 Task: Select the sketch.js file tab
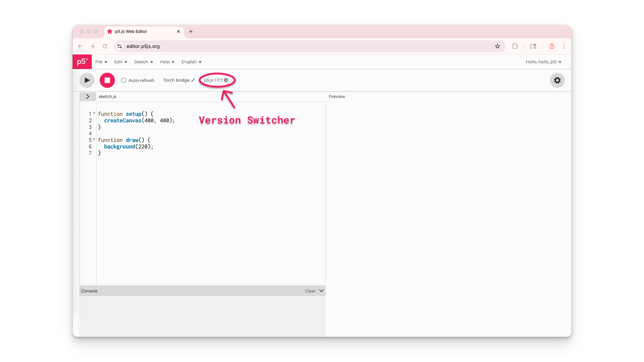(107, 96)
